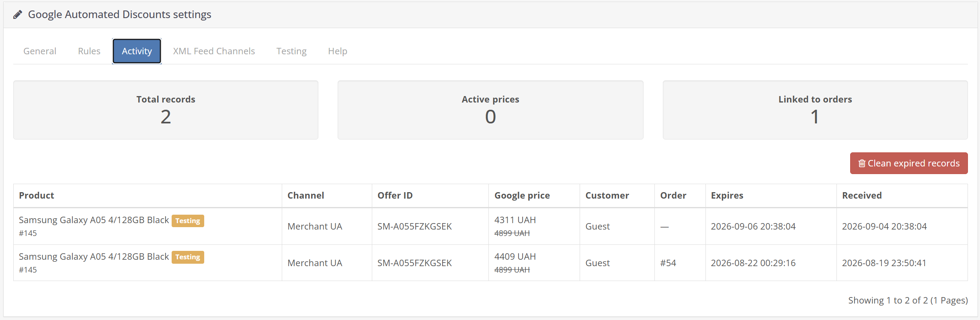Click the pagination text Showing 1 to 2 of 2

[x=908, y=300]
